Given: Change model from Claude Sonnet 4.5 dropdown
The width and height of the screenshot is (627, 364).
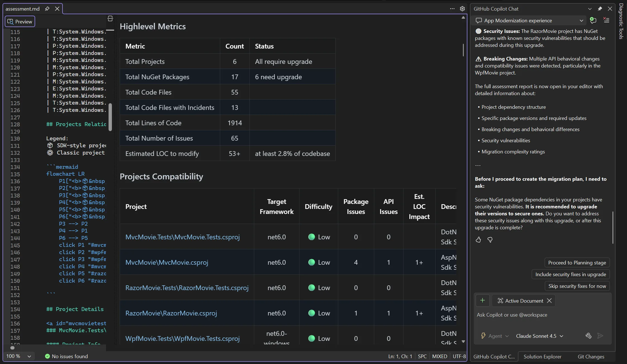Looking at the screenshot, I should [540, 336].
